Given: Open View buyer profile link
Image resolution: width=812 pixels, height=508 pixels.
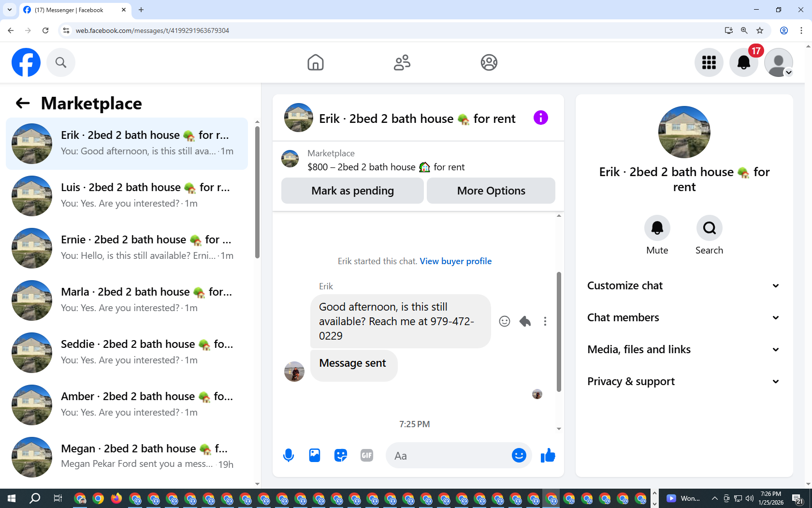Looking at the screenshot, I should point(456,261).
